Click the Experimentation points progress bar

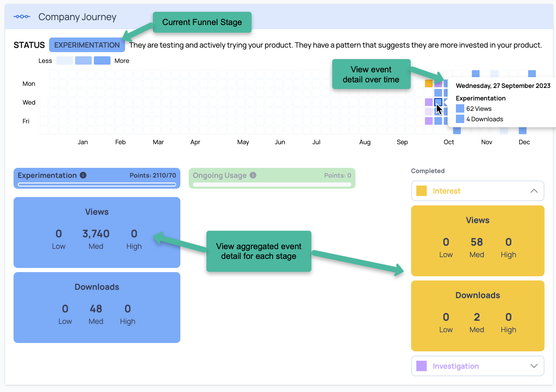(x=97, y=185)
